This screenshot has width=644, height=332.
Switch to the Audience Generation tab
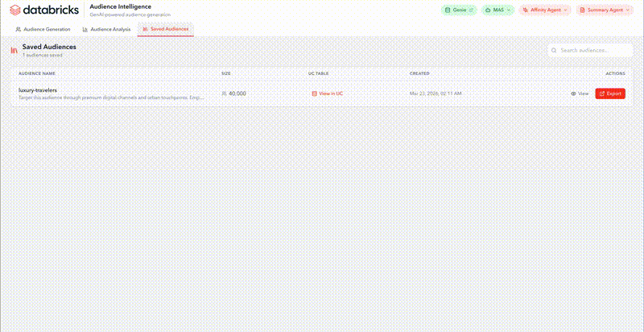[43, 30]
